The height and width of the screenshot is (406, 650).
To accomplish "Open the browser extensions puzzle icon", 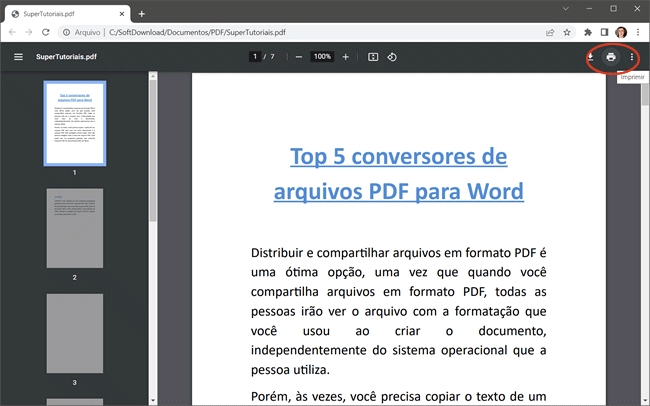I will (587, 32).
